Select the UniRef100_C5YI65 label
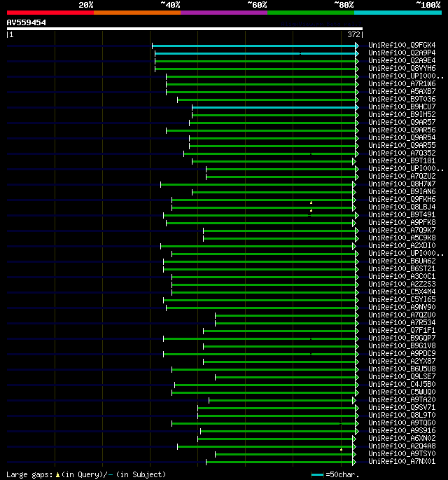 pyautogui.click(x=402, y=300)
